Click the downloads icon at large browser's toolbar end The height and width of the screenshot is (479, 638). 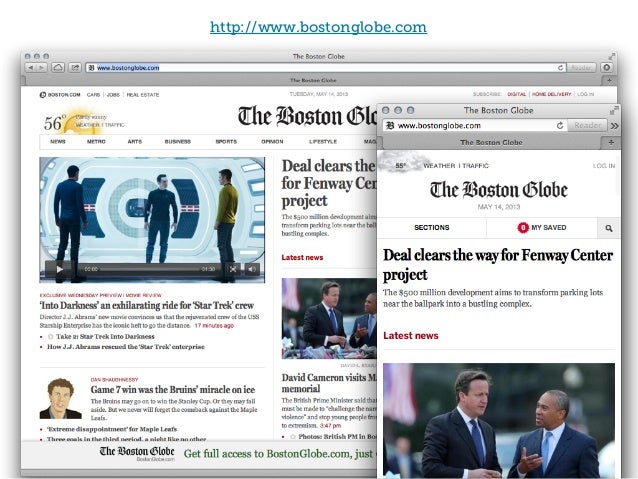(607, 68)
